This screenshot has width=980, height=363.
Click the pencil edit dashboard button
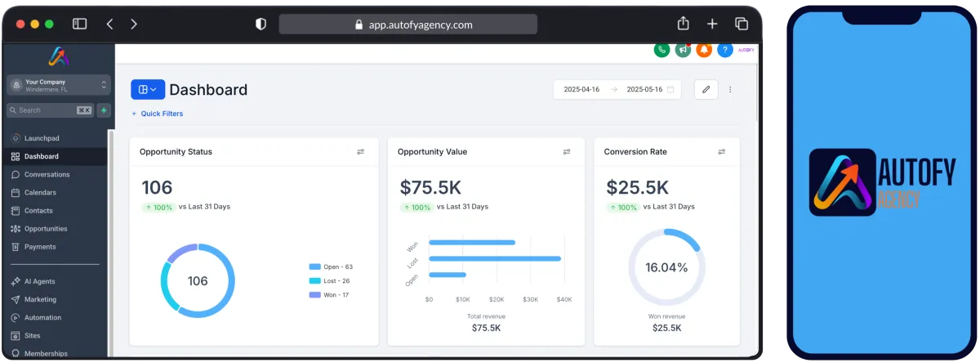pyautogui.click(x=706, y=90)
